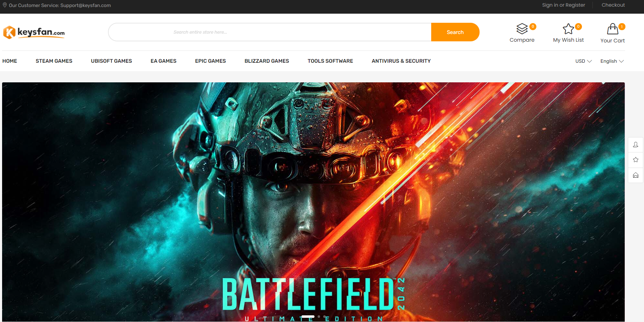
Task: Click the Compare count badge
Action: (533, 27)
